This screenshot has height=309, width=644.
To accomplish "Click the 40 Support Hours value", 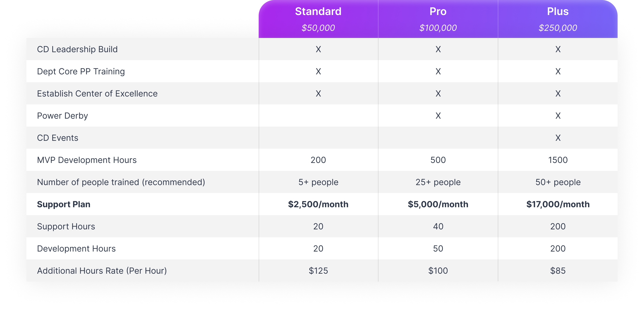I will click(438, 226).
